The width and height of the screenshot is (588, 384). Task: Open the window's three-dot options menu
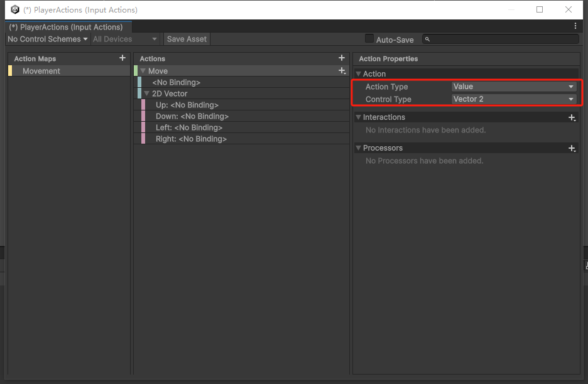[575, 26]
